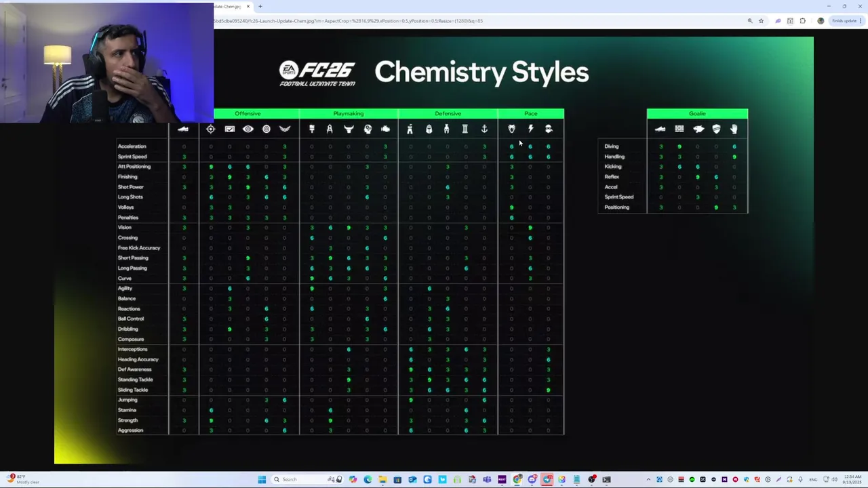Screen dimensions: 868x488
Task: Select the Goalie category header
Action: (x=697, y=113)
